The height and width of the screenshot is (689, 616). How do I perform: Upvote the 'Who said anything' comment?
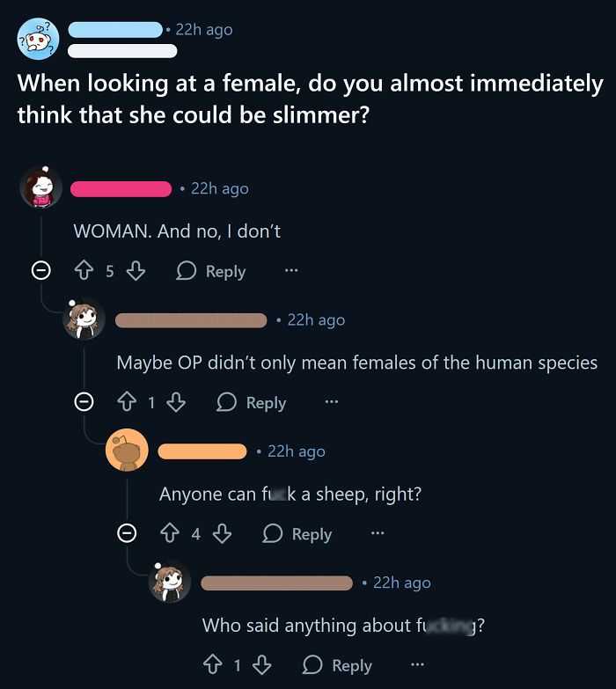pyautogui.click(x=212, y=665)
